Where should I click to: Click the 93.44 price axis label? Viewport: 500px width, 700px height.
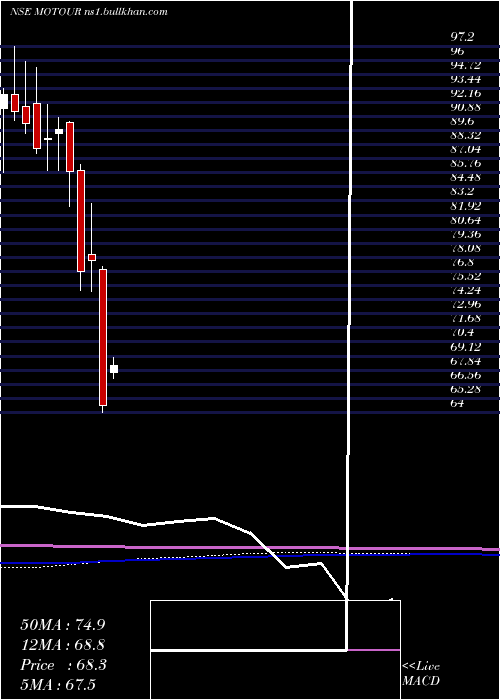(465, 79)
